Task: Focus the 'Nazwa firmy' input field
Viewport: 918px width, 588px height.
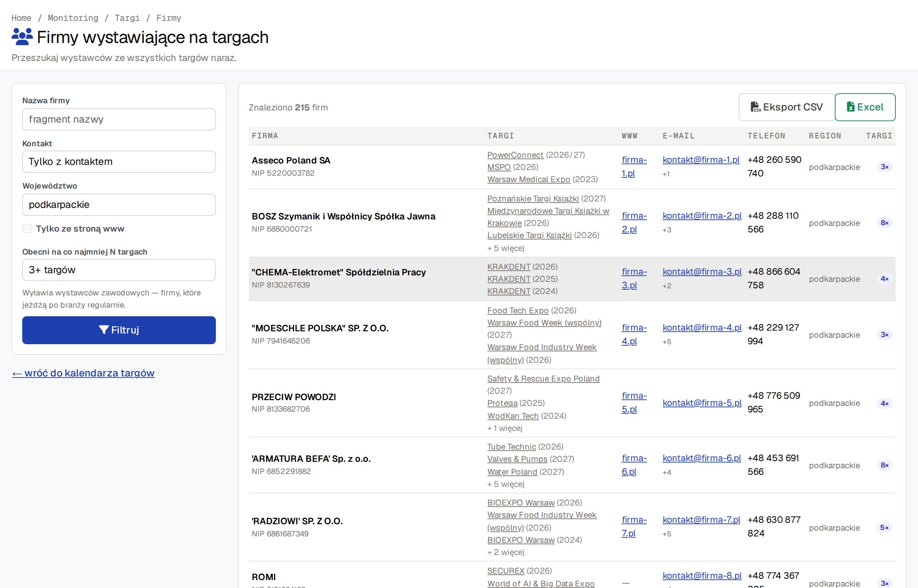Action: coord(119,119)
